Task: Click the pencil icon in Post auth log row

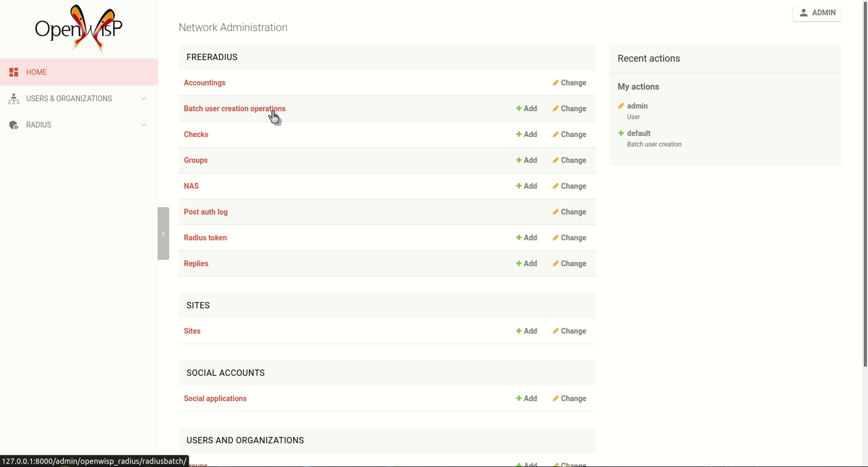Action: click(x=555, y=212)
